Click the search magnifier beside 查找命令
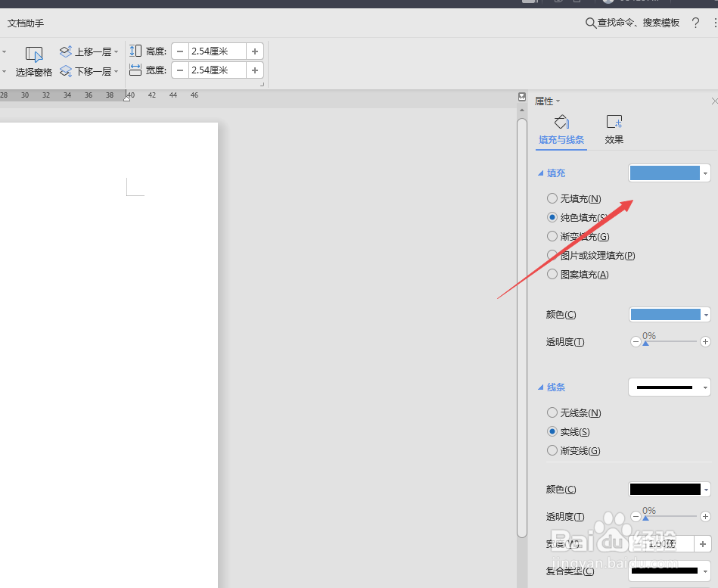Viewport: 718px width, 588px height. (589, 23)
